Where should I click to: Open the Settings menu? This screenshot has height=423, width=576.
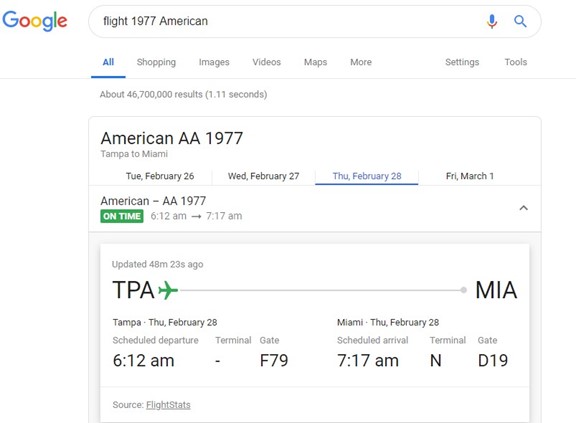pyautogui.click(x=462, y=62)
